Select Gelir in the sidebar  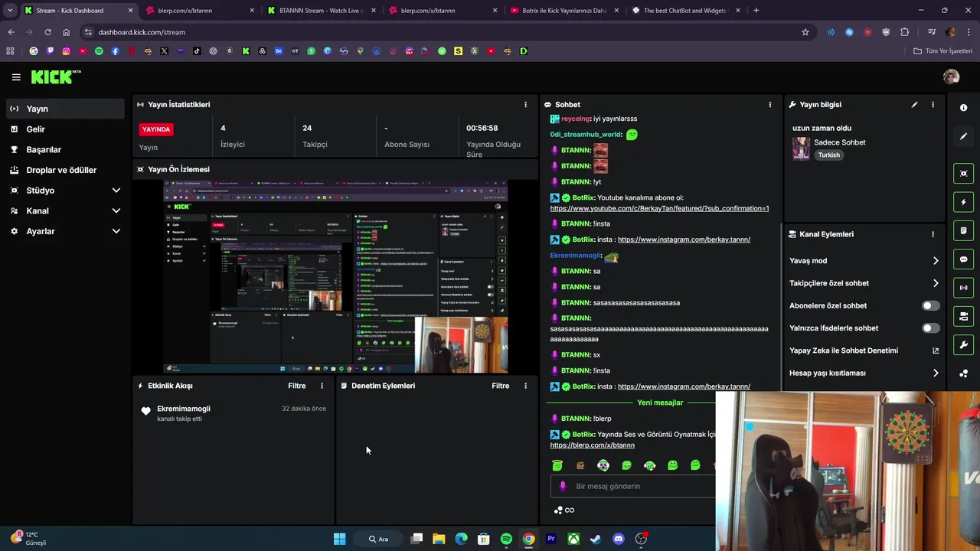65,129
